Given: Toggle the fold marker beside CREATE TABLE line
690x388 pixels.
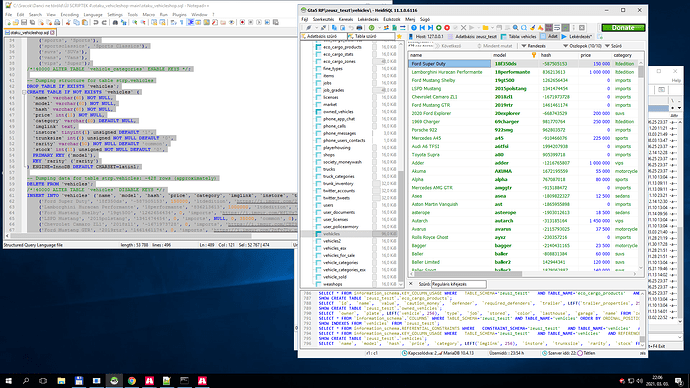Looking at the screenshot, I should [24, 92].
